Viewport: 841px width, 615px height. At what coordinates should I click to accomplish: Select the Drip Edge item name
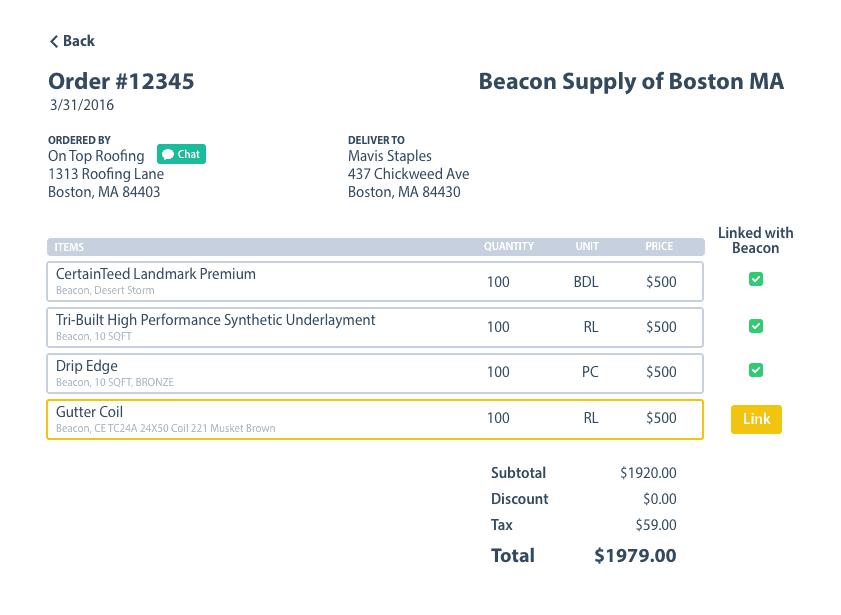[x=87, y=366]
